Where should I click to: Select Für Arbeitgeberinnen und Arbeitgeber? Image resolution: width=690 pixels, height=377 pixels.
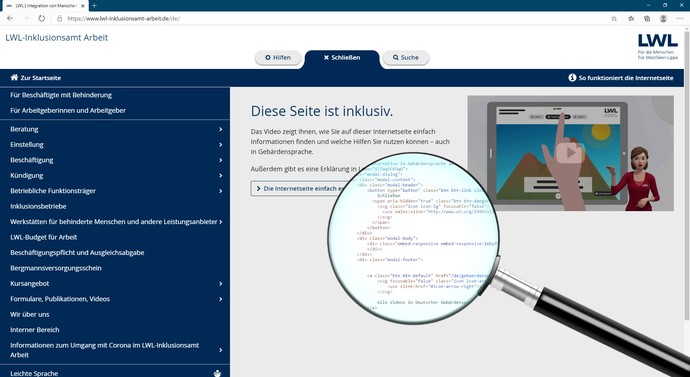(x=68, y=110)
